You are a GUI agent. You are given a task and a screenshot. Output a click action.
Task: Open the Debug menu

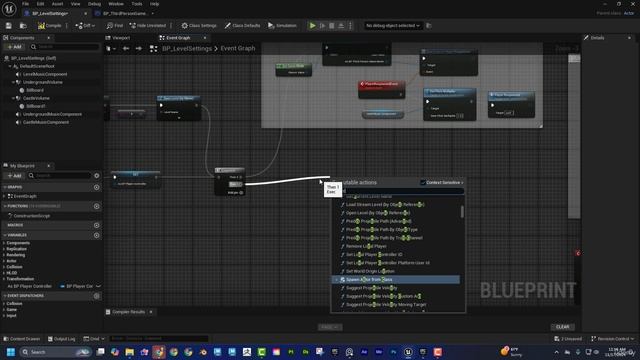[94, 4]
